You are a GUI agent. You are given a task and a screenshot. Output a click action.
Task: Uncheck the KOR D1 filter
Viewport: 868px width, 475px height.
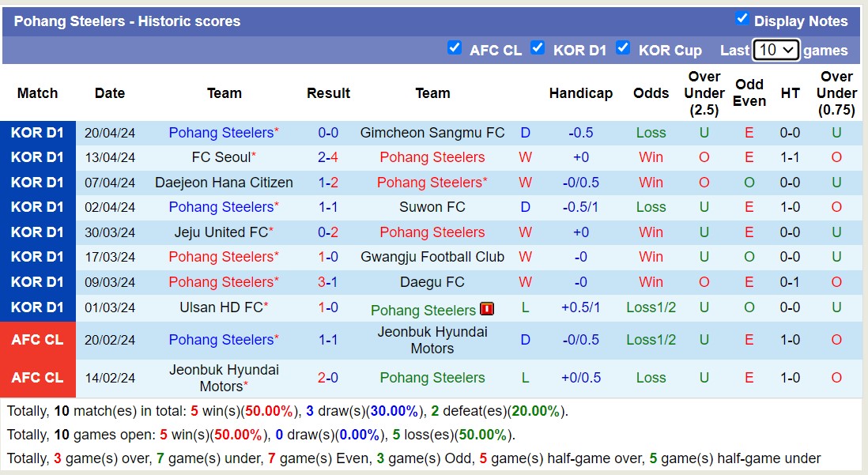tap(538, 48)
